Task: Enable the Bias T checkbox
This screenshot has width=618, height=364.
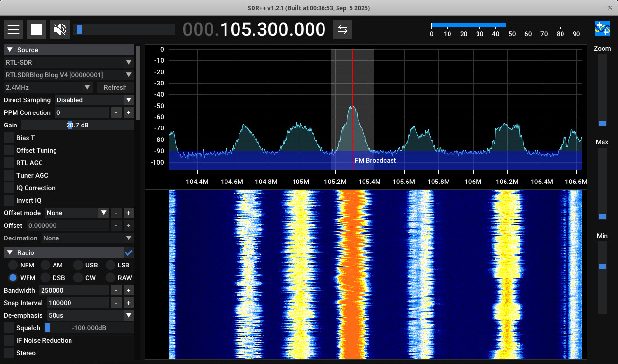Action: [9, 138]
